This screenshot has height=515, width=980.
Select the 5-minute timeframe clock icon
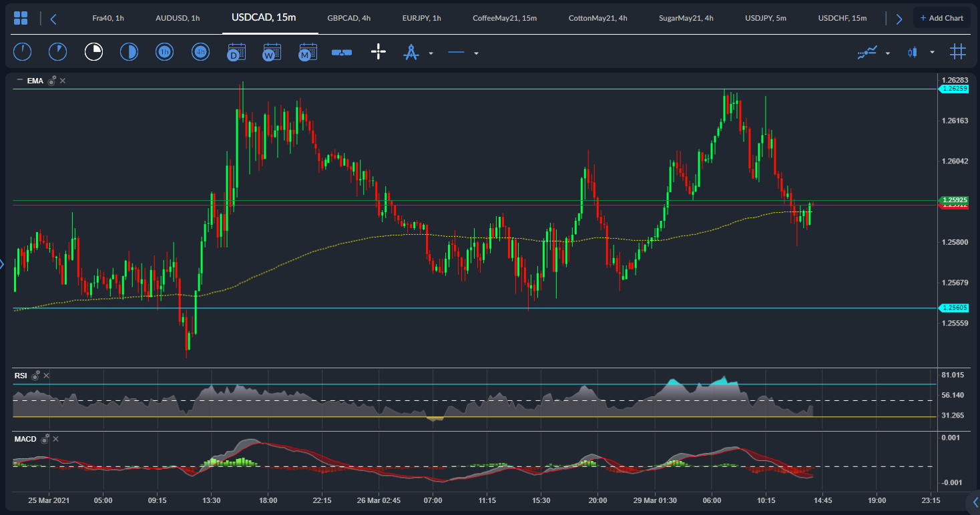[x=58, y=52]
